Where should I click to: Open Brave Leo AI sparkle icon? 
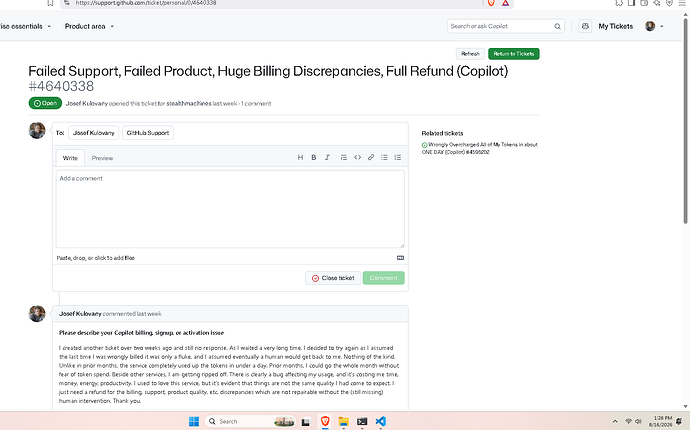[x=657, y=3]
